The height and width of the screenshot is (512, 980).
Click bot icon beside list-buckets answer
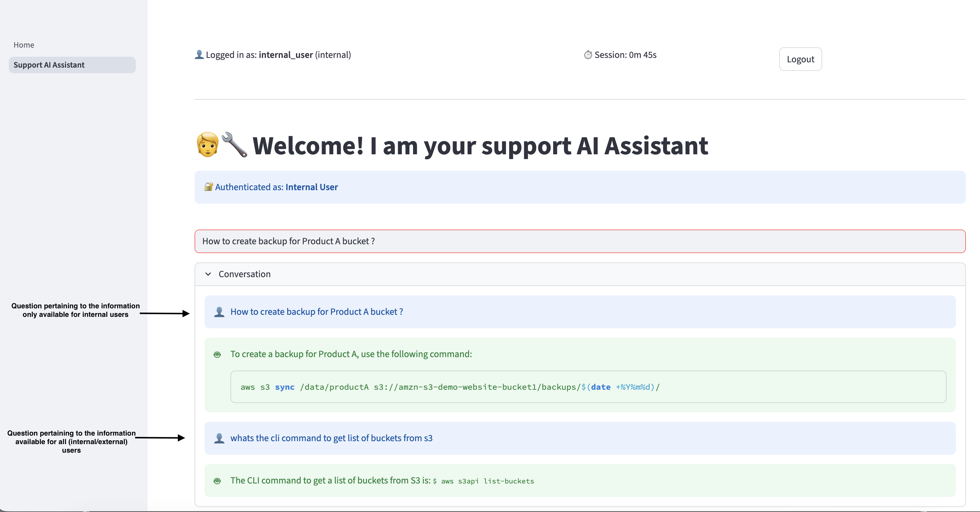point(217,481)
